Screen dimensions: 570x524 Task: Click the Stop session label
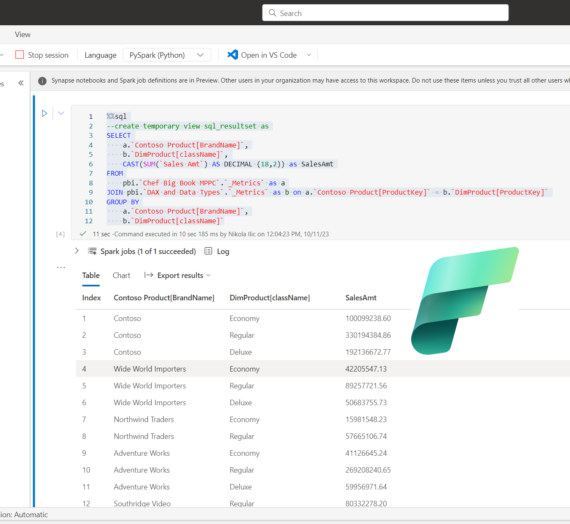pos(48,55)
